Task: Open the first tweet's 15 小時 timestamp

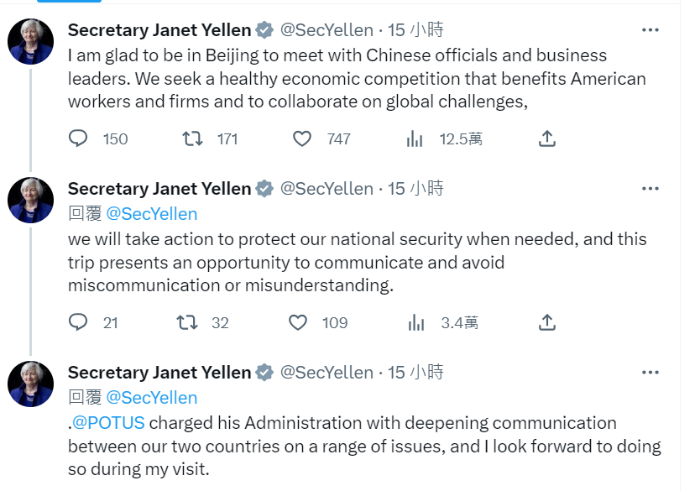Action: click(x=415, y=28)
